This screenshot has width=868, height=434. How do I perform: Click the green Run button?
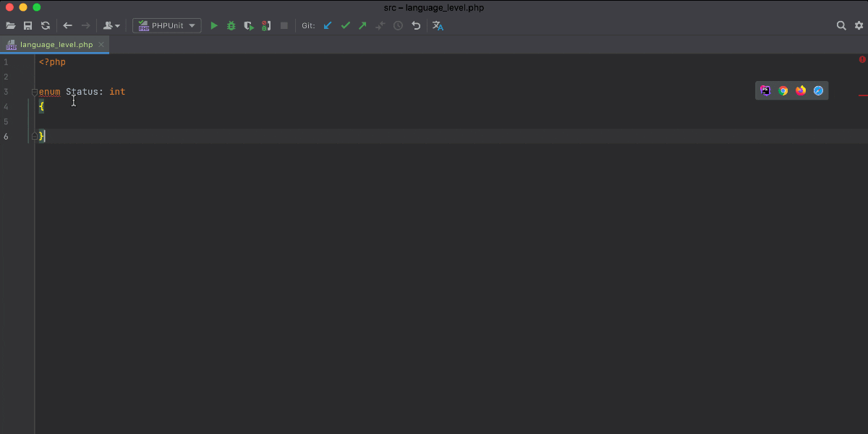(214, 25)
